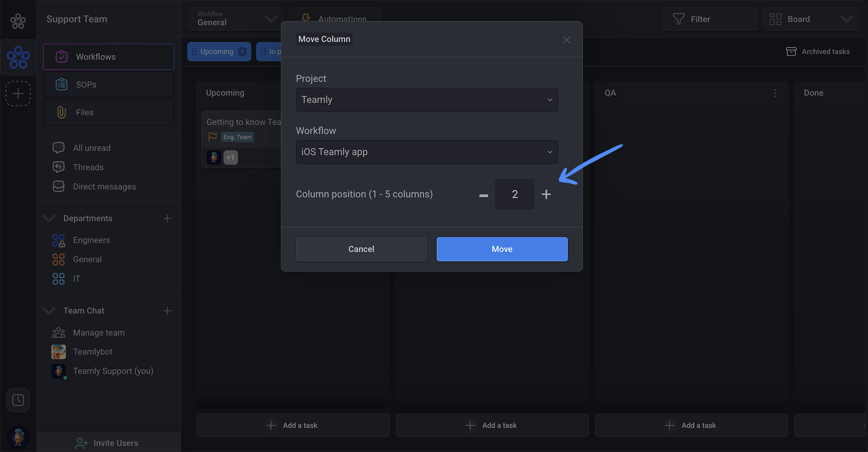This screenshot has width=868, height=452.
Task: Click the assignee avatar on the task card
Action: 214,157
